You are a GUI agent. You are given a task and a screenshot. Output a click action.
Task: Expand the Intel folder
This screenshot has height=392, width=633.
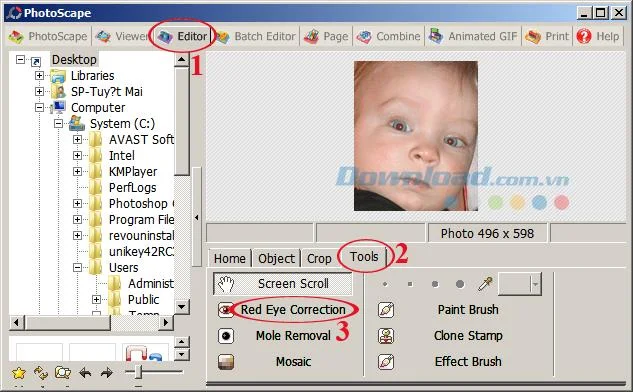coord(78,155)
